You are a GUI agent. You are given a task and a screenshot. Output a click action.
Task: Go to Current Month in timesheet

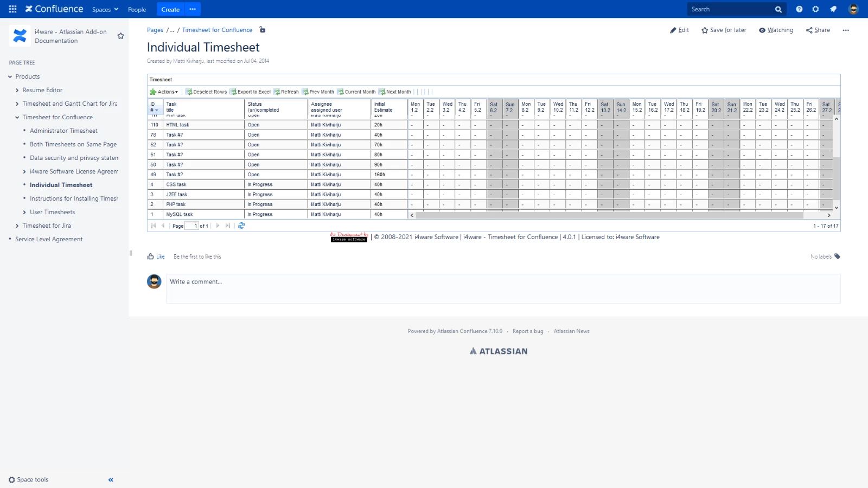[x=356, y=92]
